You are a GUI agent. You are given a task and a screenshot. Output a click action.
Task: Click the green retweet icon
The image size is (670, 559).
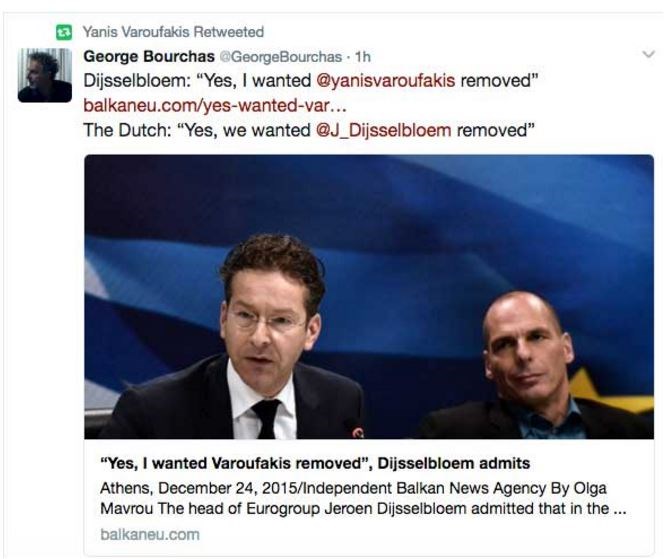coord(64,32)
